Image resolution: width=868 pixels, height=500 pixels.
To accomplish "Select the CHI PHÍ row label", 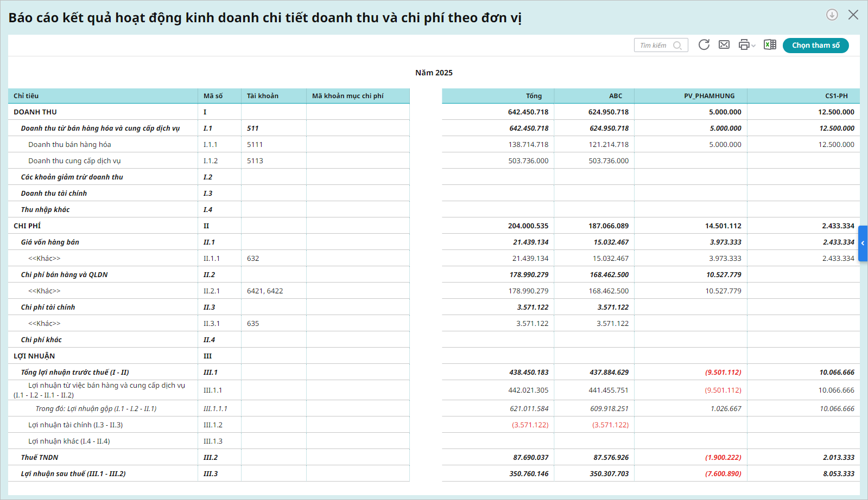I will [x=27, y=226].
